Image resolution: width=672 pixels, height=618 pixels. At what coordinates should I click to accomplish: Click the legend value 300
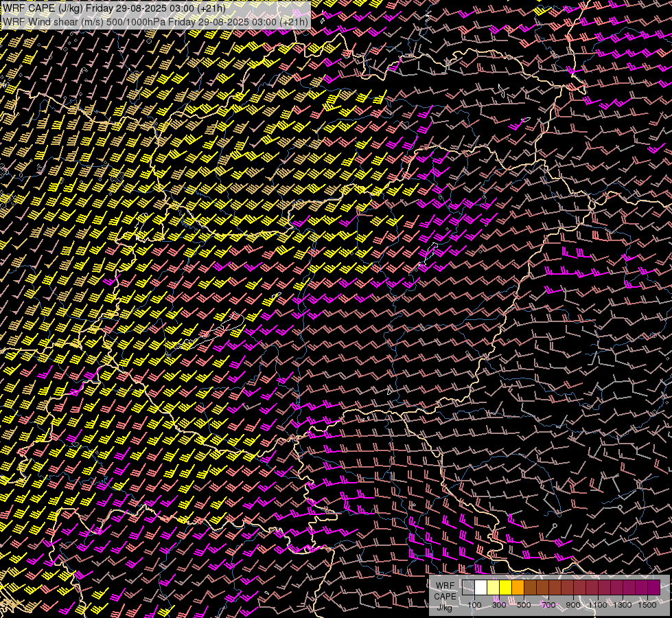coord(499,605)
